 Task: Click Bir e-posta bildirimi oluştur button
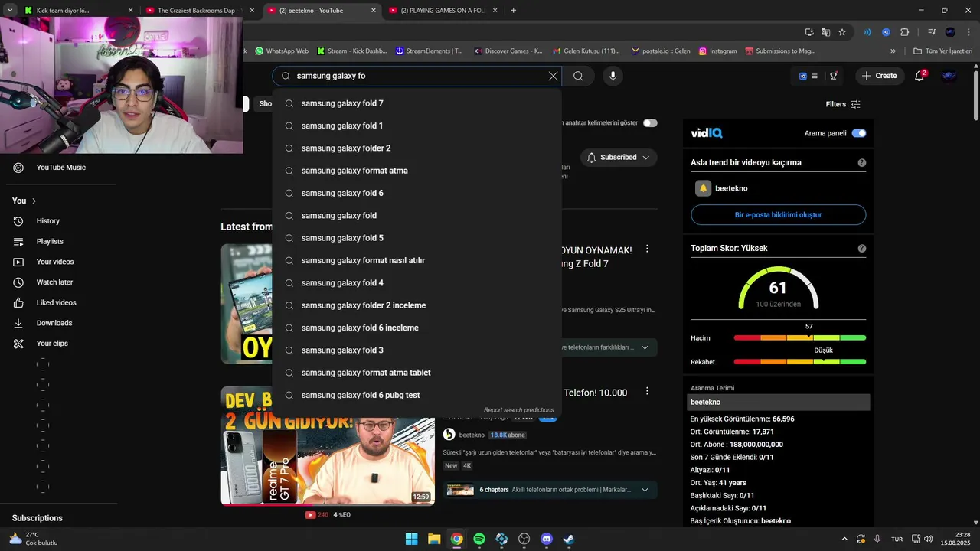pos(778,215)
